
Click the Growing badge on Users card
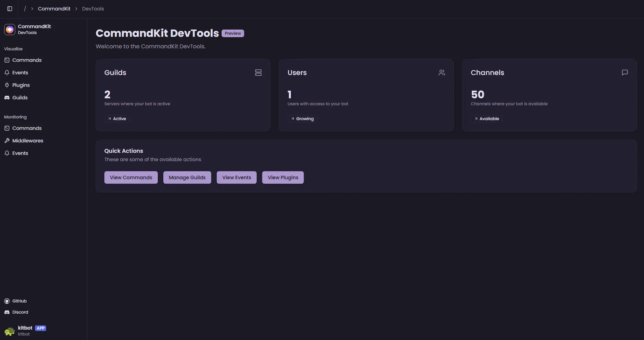point(302,118)
